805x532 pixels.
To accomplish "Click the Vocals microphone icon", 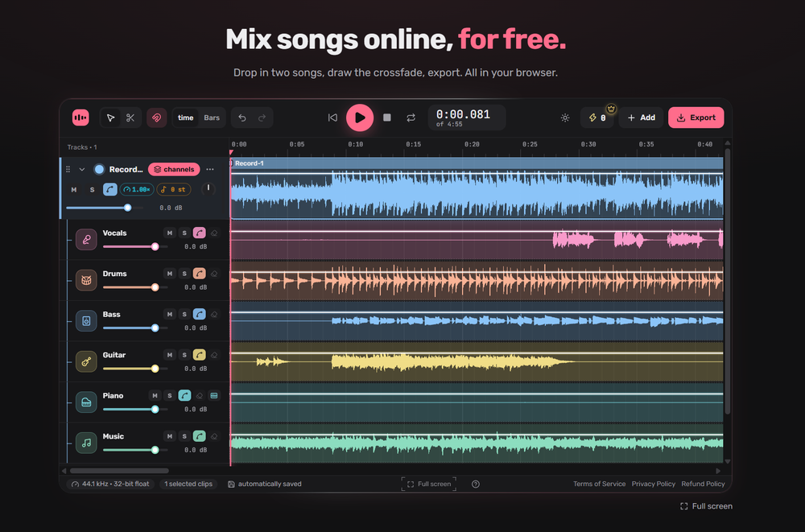I will point(86,239).
